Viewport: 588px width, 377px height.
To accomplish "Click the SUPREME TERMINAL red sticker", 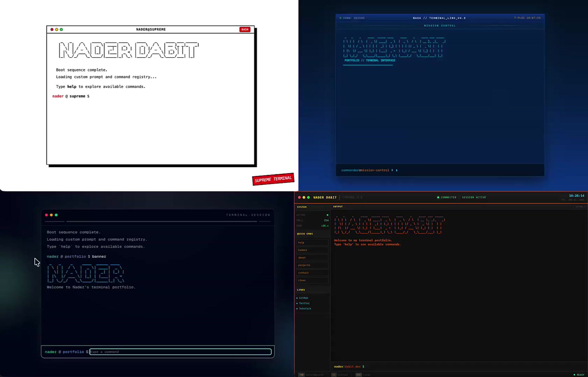I will pyautogui.click(x=273, y=179).
